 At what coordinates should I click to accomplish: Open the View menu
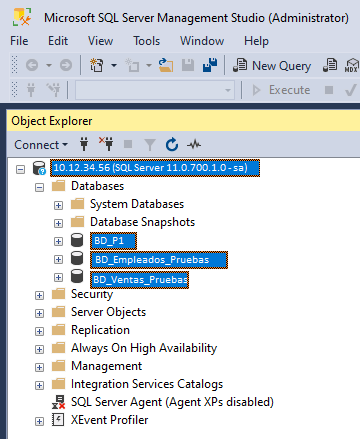100,41
